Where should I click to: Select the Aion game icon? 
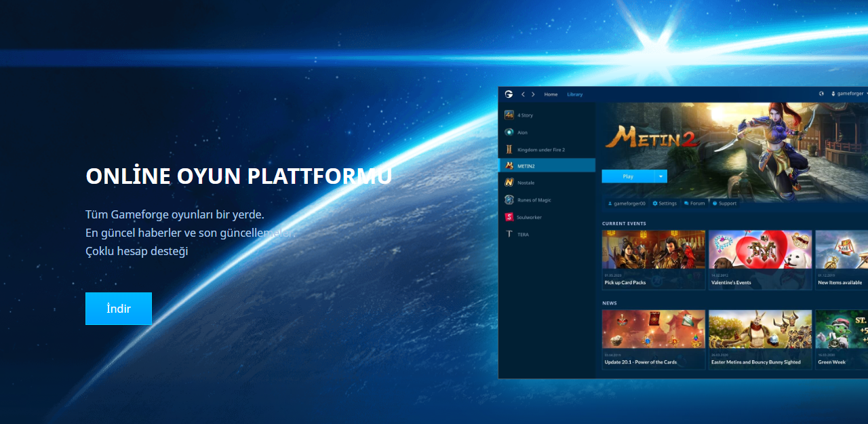(x=509, y=132)
